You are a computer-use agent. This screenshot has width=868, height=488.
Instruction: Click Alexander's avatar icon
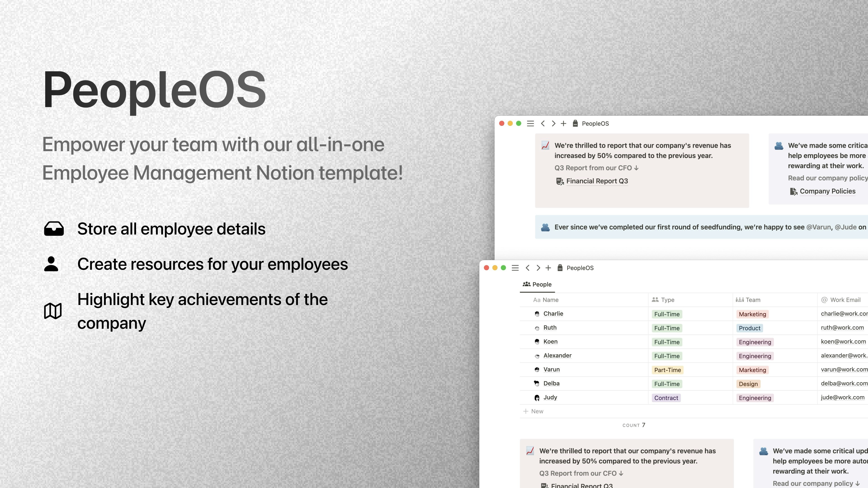537,356
